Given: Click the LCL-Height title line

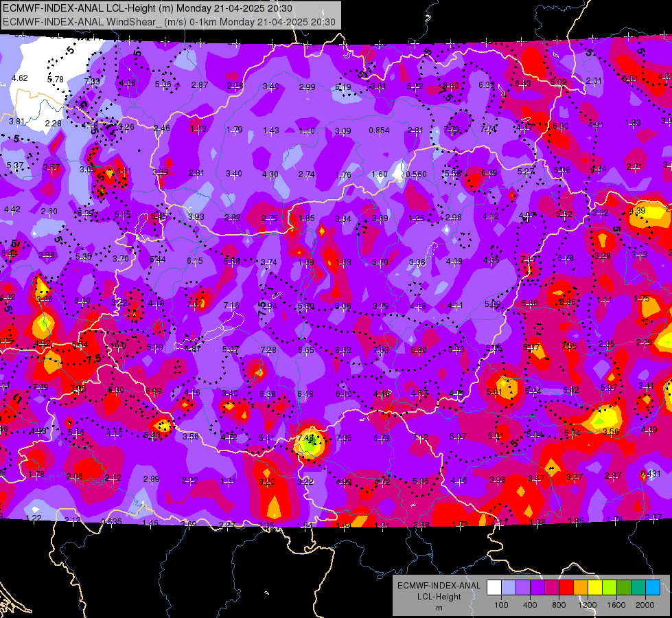Looking at the screenshot, I should [148, 8].
